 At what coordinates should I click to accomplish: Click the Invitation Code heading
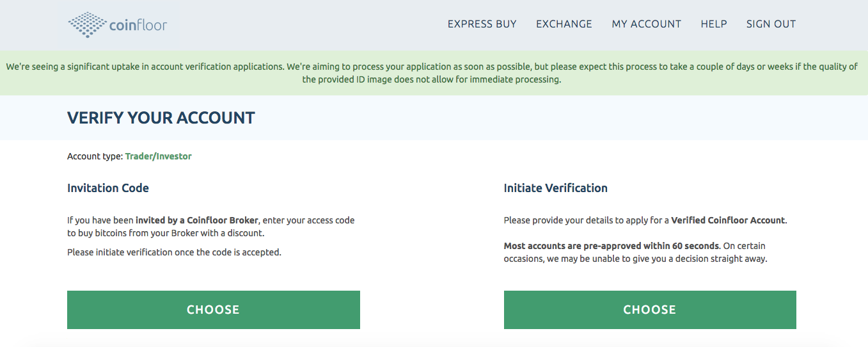tap(108, 188)
